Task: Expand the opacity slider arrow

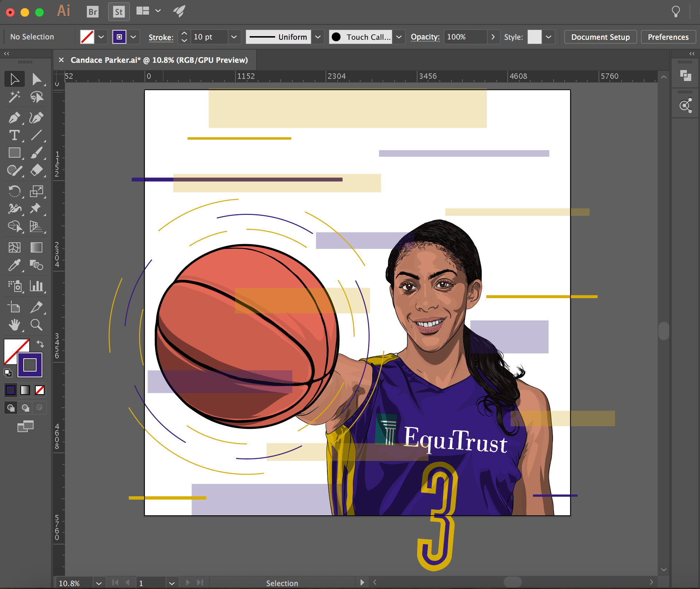Action: click(493, 37)
